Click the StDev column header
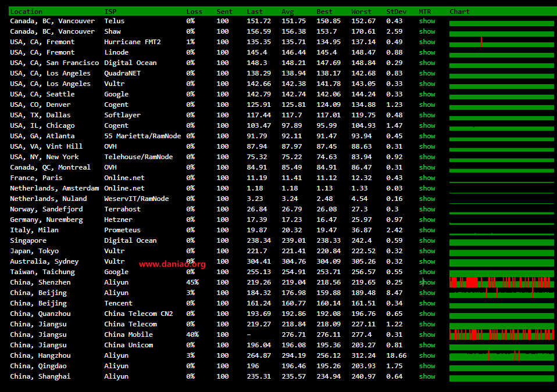The width and height of the screenshot is (557, 392). click(x=396, y=12)
